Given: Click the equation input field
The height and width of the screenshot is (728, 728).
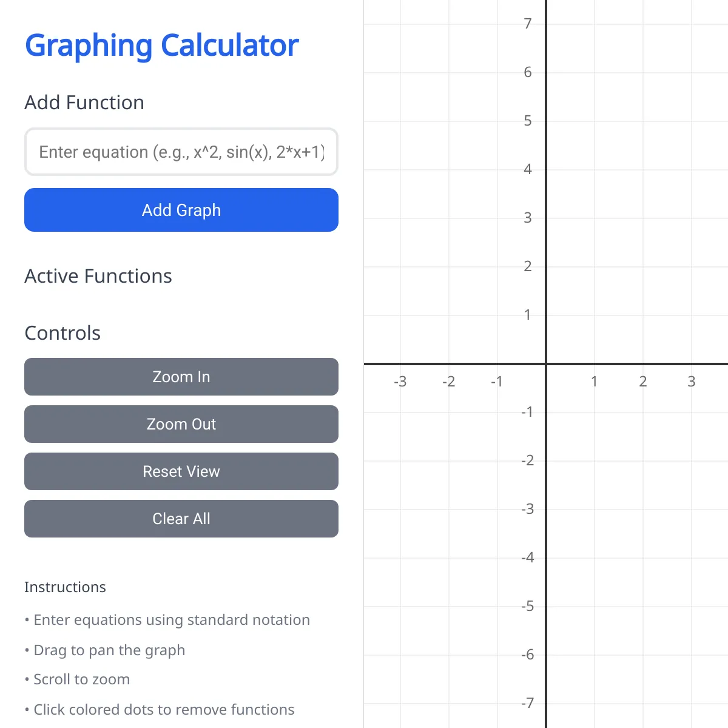Looking at the screenshot, I should tap(181, 152).
